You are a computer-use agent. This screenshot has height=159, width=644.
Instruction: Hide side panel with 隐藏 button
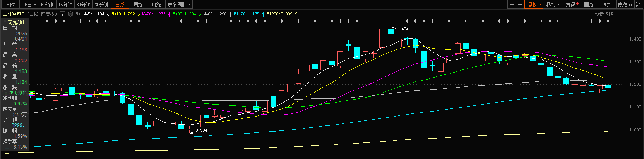(625, 5)
